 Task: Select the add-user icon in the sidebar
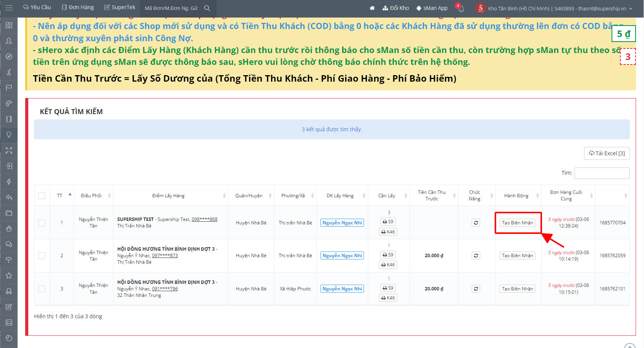(9, 41)
